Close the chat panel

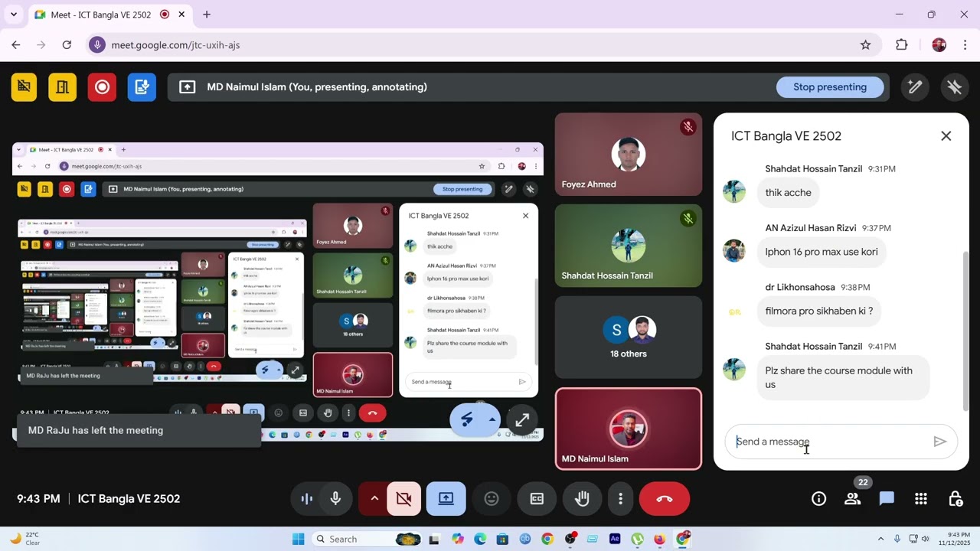(946, 136)
